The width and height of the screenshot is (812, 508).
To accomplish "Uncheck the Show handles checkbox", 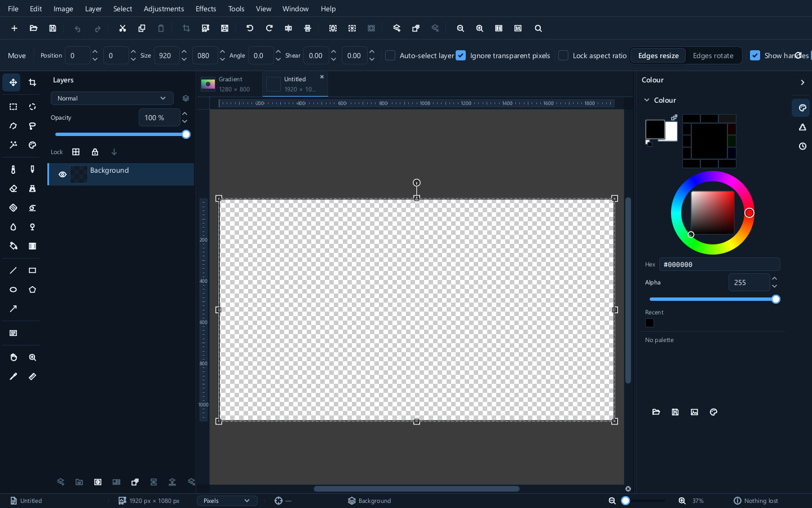I will 755,55.
